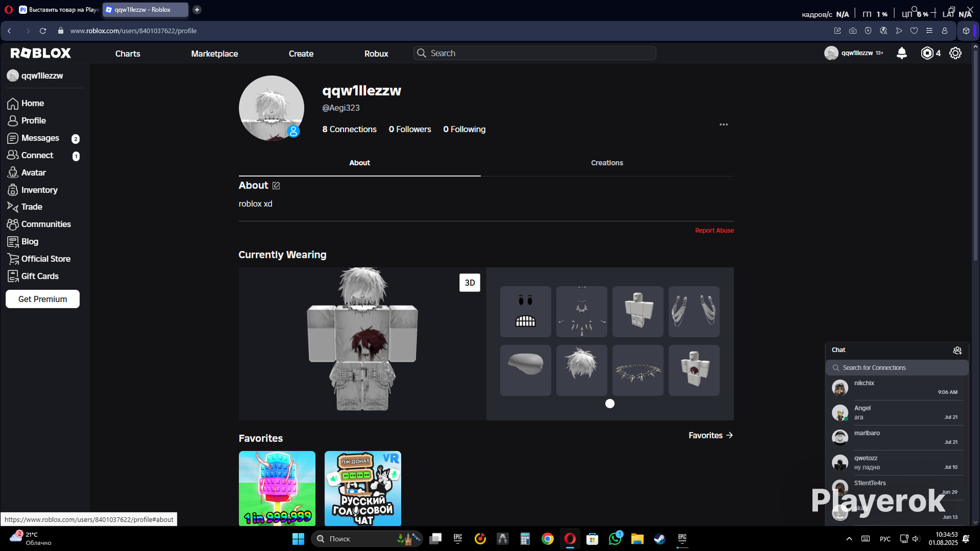Open the notifications bell
The image size is (980, 551).
point(902,53)
